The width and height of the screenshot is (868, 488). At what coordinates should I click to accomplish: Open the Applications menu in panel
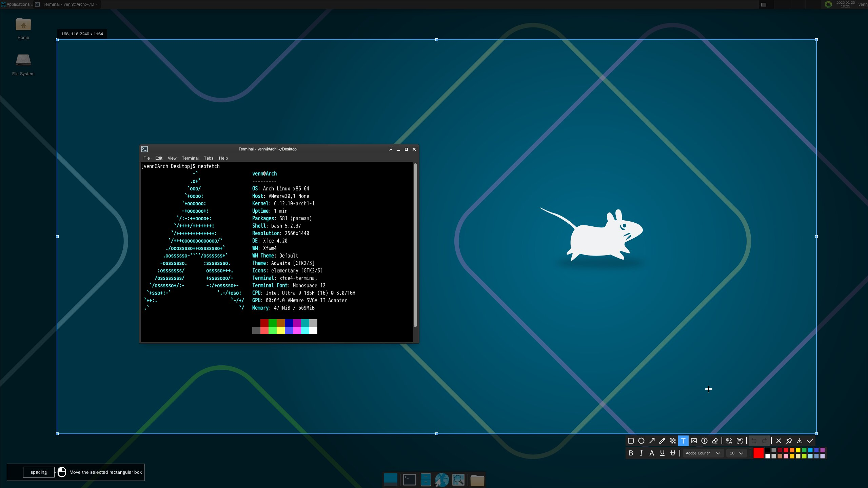[x=17, y=4]
